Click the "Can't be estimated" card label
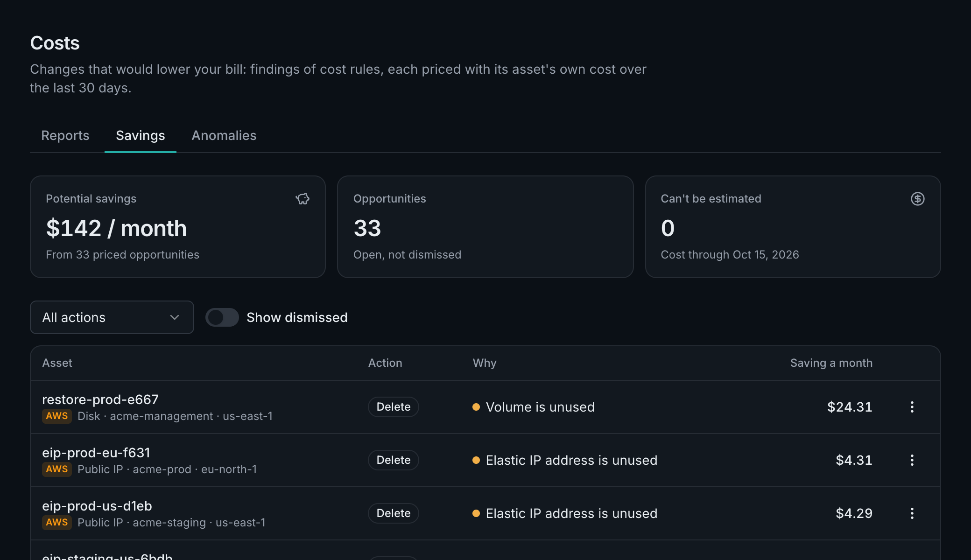Viewport: 971px width, 560px height. 711,199
